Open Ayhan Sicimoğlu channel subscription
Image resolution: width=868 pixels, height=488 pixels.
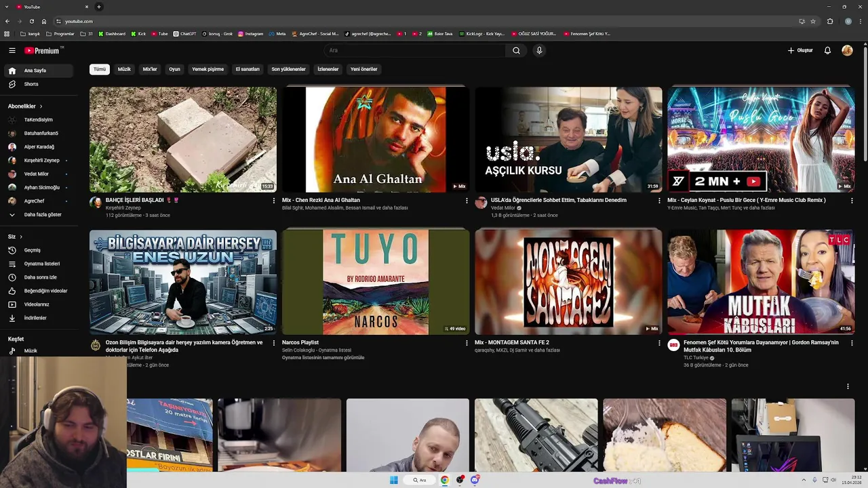(x=38, y=187)
